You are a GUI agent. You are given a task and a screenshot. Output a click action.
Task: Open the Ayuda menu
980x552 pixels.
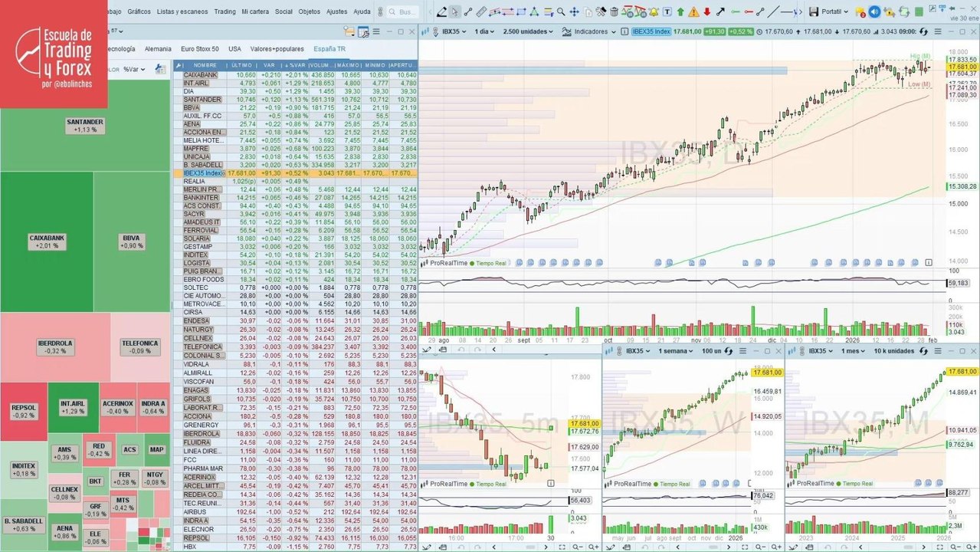[x=362, y=12]
